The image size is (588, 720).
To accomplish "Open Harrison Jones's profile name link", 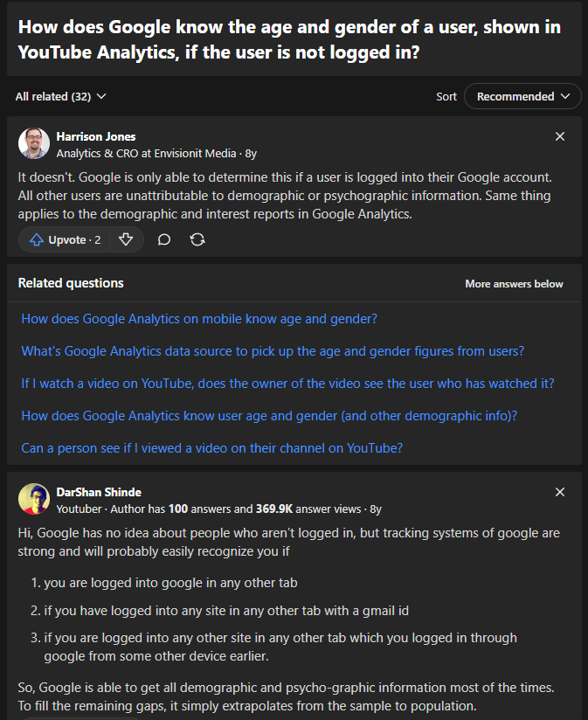I will click(96, 136).
